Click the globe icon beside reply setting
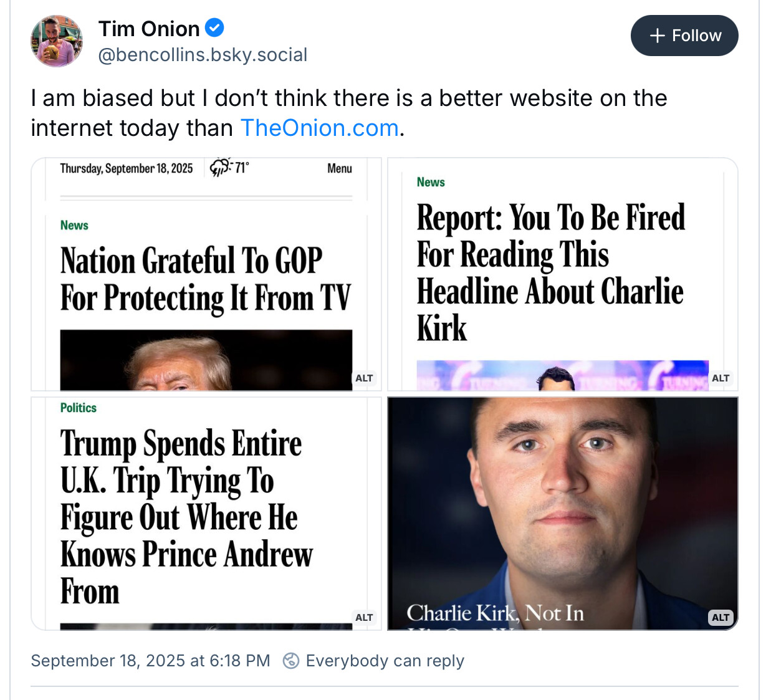 point(290,661)
